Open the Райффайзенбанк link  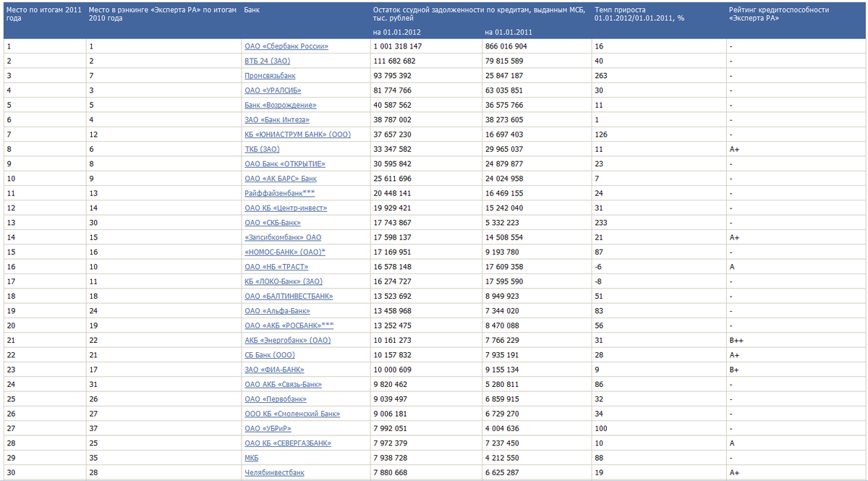(x=279, y=193)
